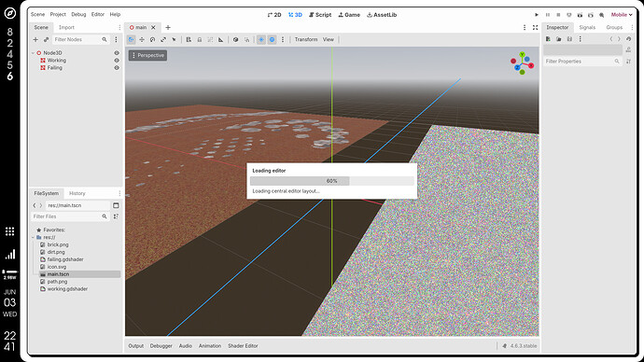Load an existing resource in Inspector

coord(558,39)
